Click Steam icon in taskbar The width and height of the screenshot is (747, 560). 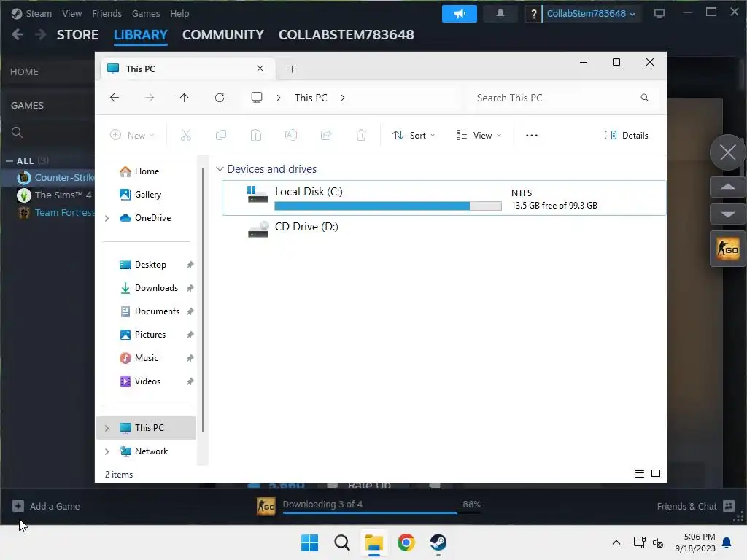(x=438, y=542)
